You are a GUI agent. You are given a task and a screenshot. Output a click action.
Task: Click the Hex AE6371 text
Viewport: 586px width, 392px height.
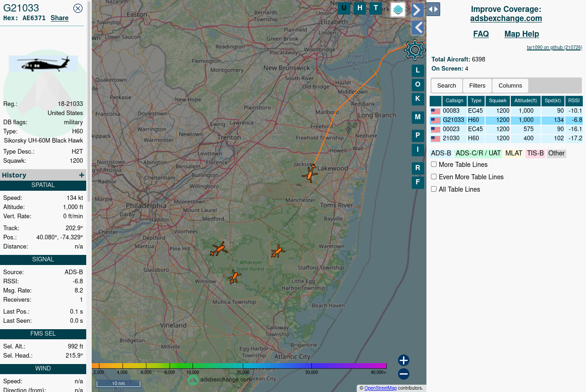[24, 18]
